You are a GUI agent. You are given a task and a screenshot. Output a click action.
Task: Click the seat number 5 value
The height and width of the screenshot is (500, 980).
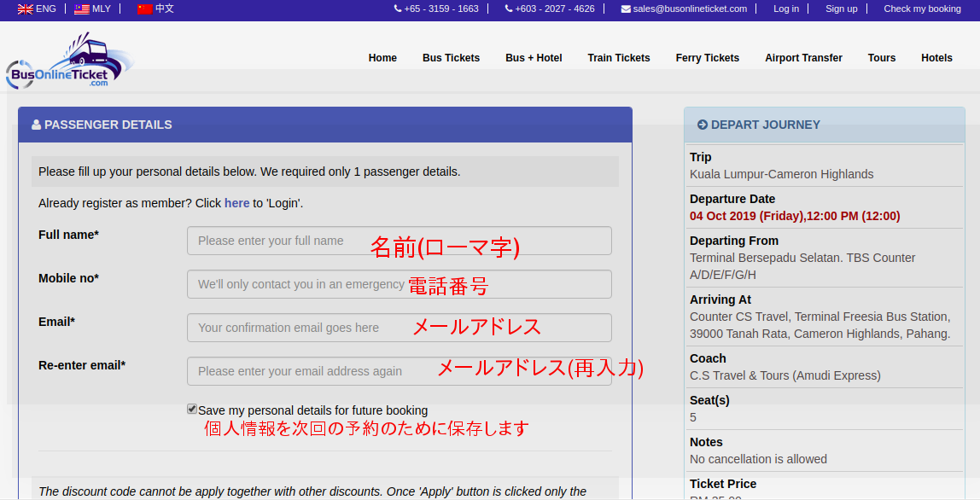[693, 417]
